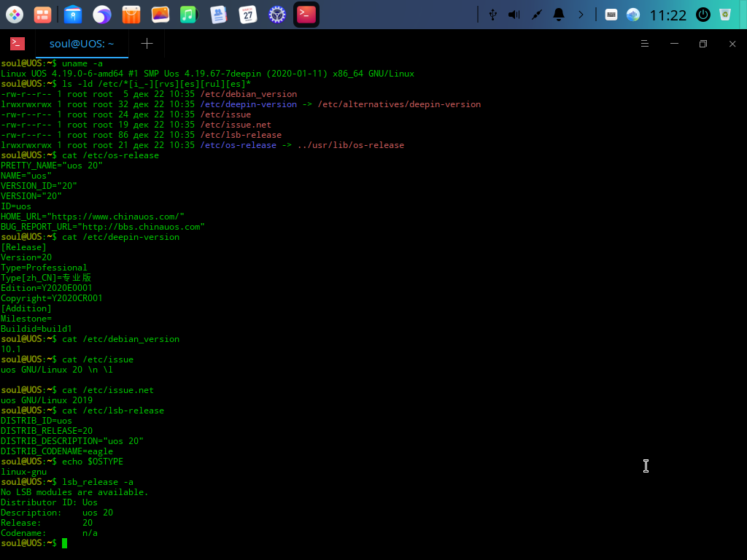Viewport: 747px width, 560px height.
Task: Click the 'Codename: n/a' line
Action: (x=49, y=533)
